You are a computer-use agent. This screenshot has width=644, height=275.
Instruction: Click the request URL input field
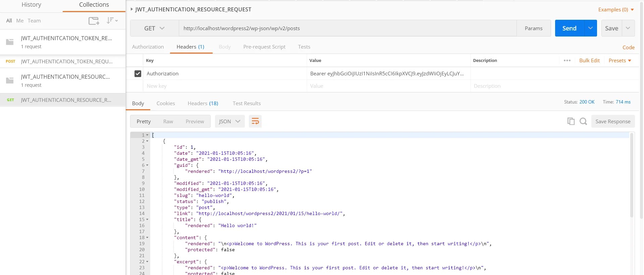(x=348, y=28)
